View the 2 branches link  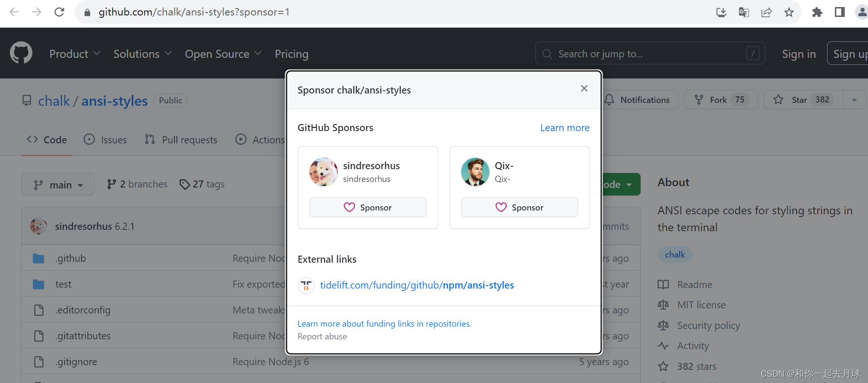pos(137,184)
